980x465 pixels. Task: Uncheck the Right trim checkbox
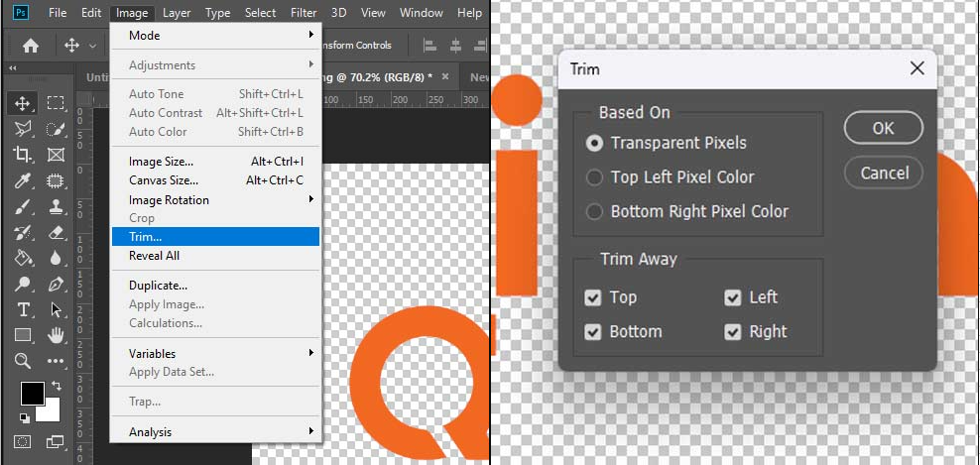point(732,332)
